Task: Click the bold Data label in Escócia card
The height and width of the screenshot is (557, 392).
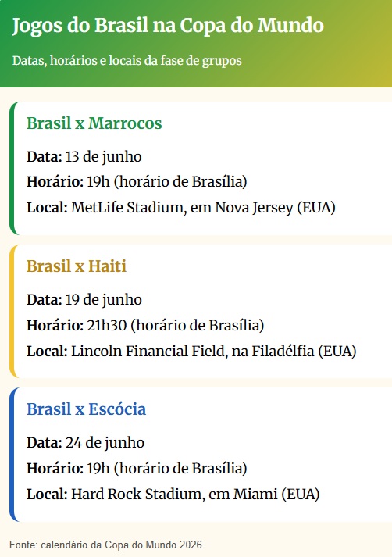Action: pyautogui.click(x=45, y=443)
